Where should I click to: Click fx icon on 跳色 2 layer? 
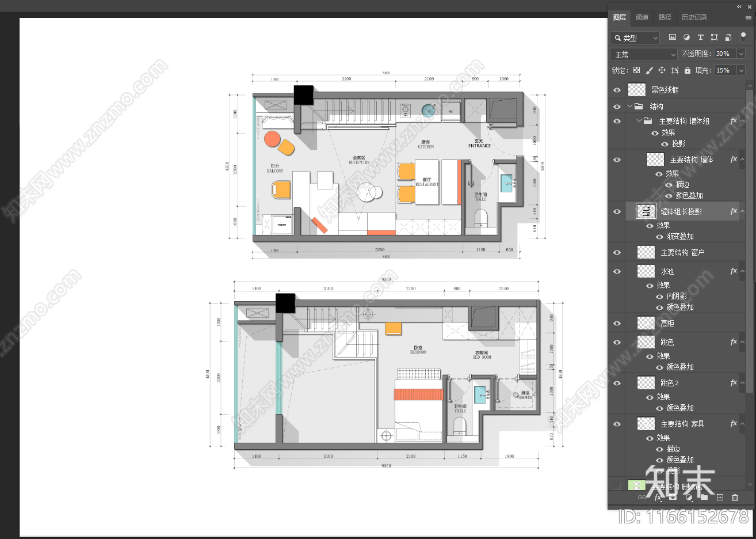734,383
